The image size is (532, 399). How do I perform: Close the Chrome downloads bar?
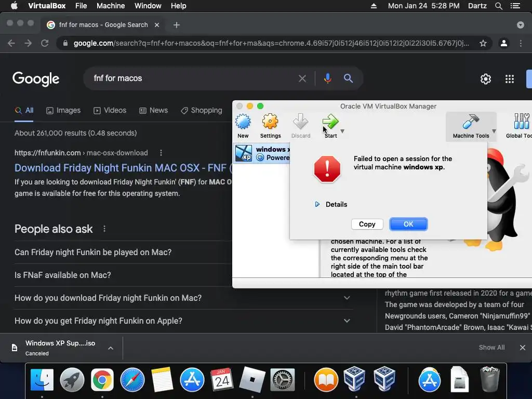click(x=523, y=348)
